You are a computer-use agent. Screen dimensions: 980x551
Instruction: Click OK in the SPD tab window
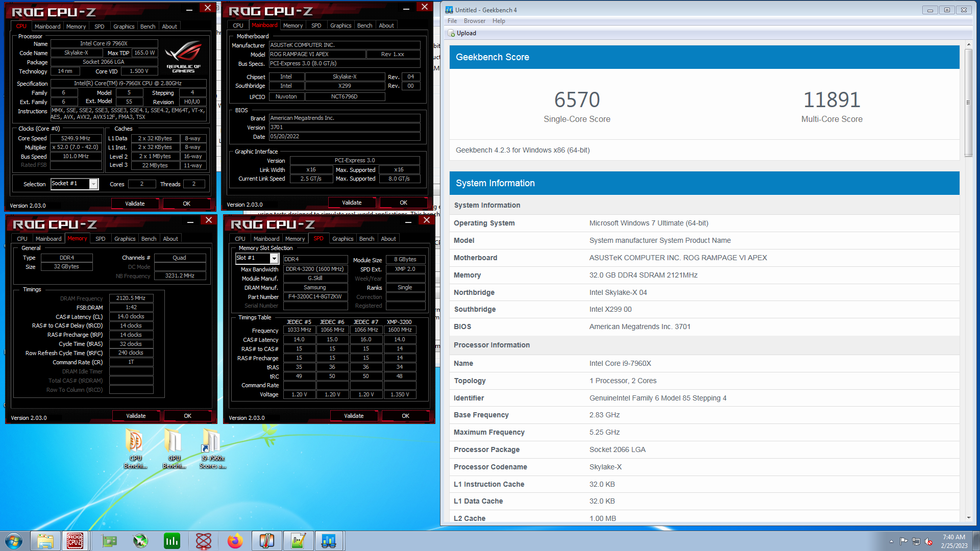(x=406, y=416)
